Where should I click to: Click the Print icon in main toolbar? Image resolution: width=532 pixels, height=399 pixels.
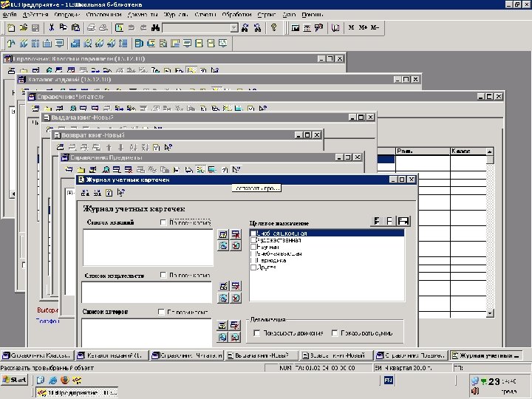coord(91,28)
